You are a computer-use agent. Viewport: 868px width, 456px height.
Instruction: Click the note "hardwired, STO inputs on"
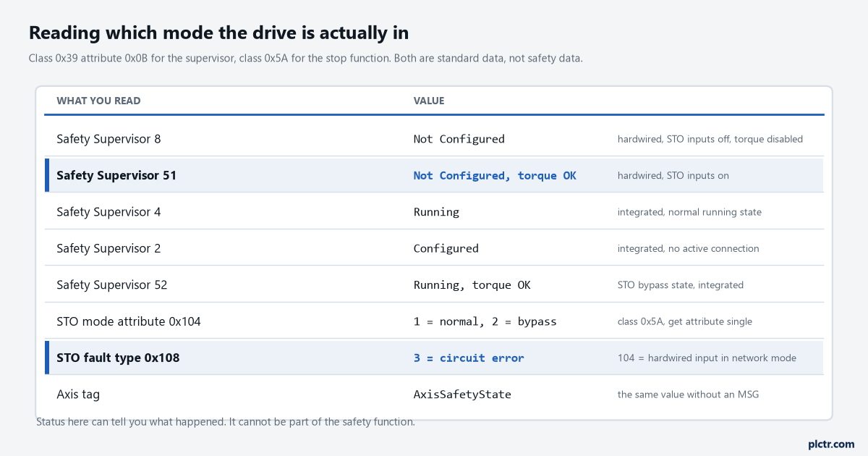(673, 176)
